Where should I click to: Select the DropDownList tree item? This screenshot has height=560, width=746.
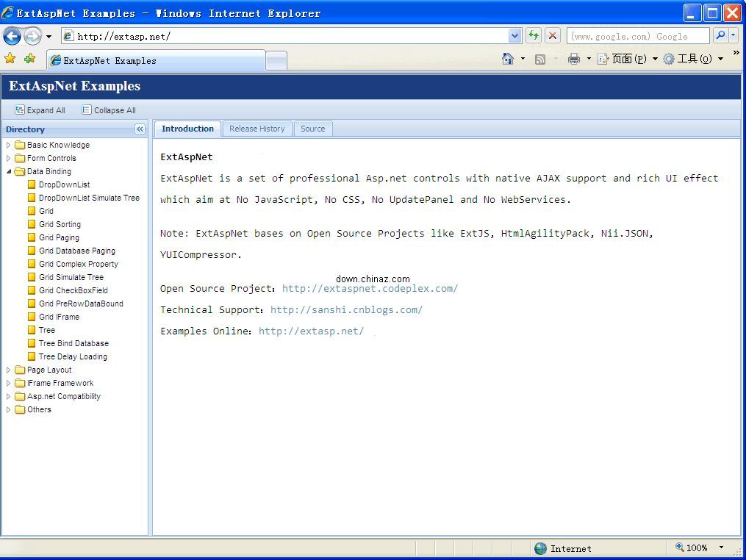click(x=64, y=184)
